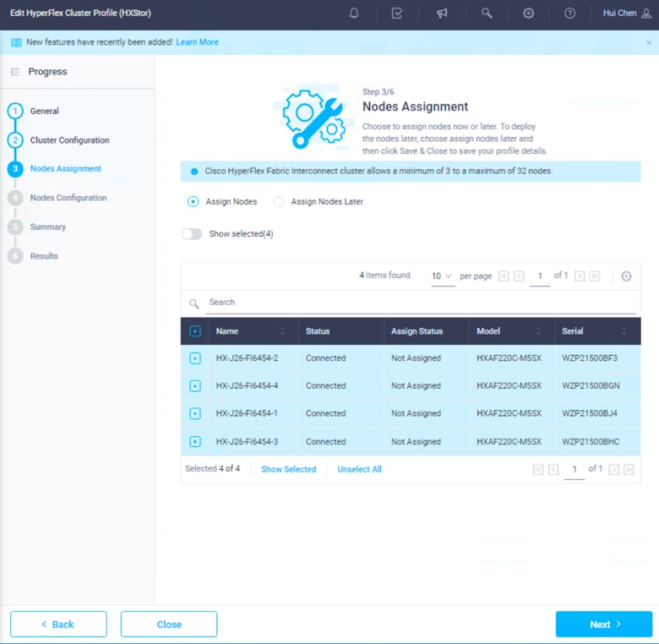Screen dimensions: 659x644
Task: Open the 10 per page dropdown
Action: coord(443,276)
